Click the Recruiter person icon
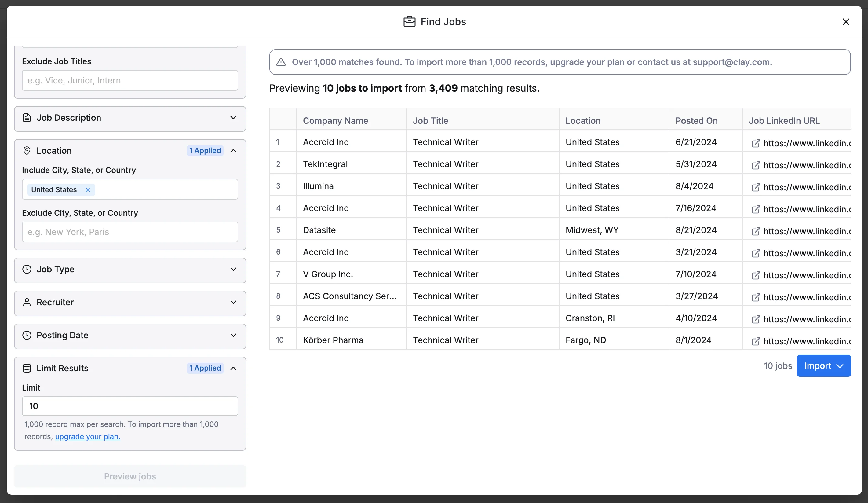Viewport: 868px width, 503px height. coord(27,303)
